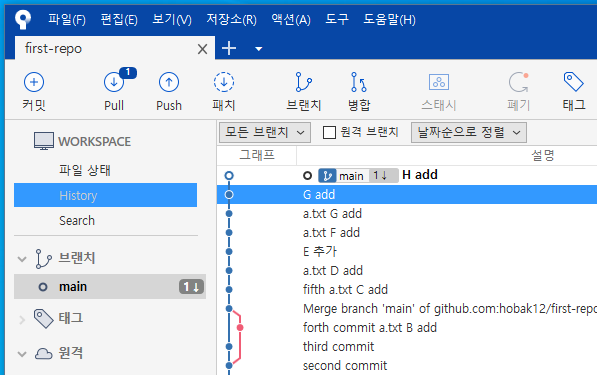Viewport: 597px width, 375px height.
Task: Click the WORKSPACE monitor icon
Action: tap(44, 141)
